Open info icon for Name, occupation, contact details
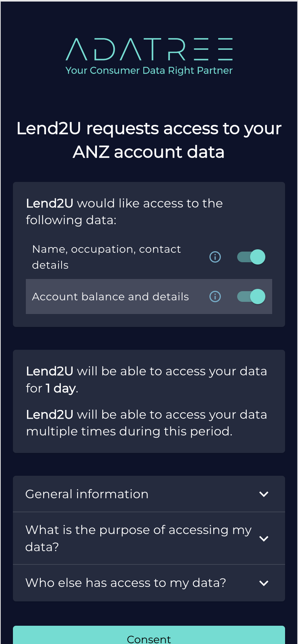The width and height of the screenshot is (298, 644). point(215,257)
